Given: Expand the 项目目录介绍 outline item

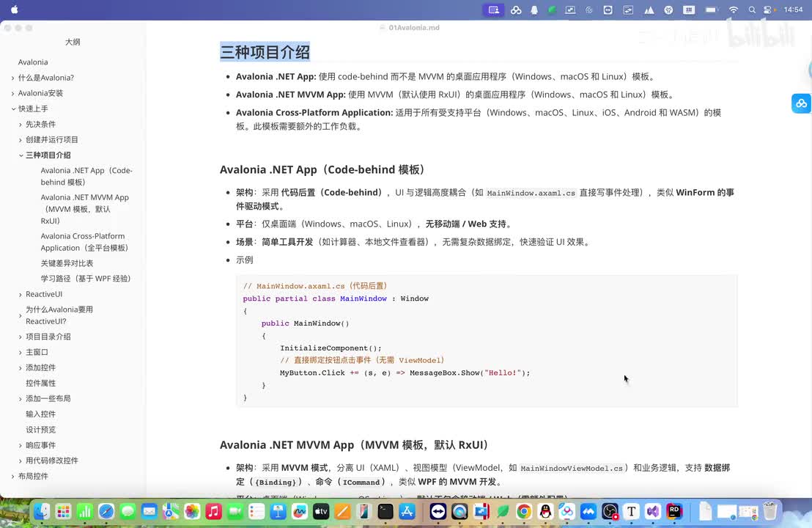Looking at the screenshot, I should [x=21, y=337].
